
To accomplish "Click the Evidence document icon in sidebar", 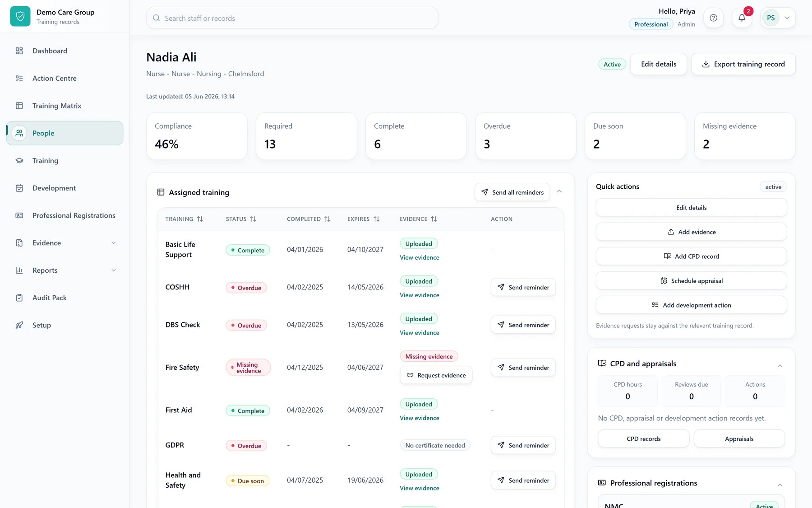I will (x=19, y=243).
